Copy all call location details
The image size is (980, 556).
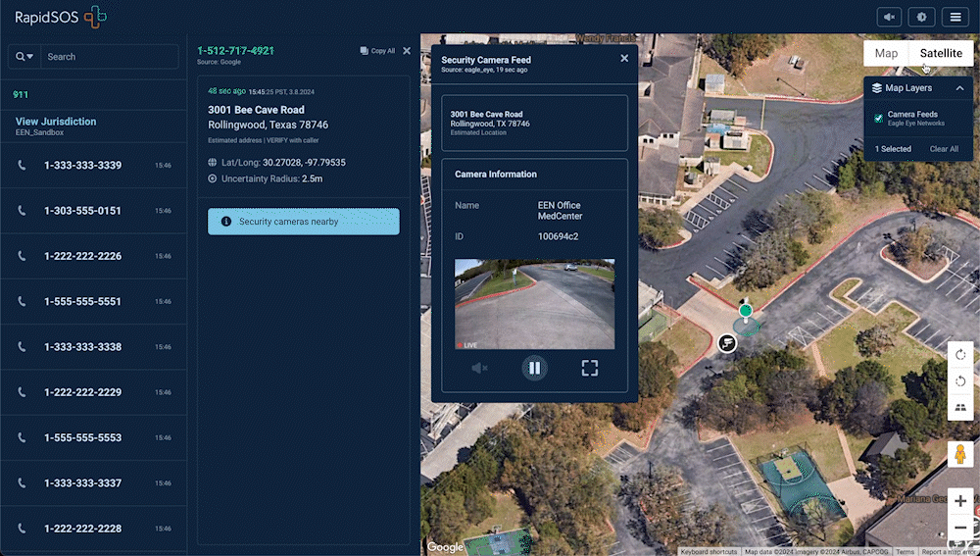[377, 51]
